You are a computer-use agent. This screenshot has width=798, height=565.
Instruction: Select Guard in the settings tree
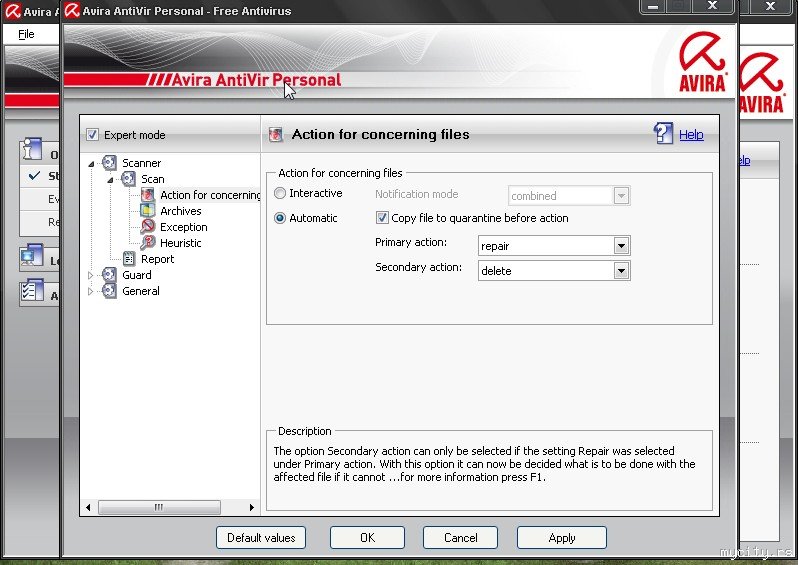[137, 275]
